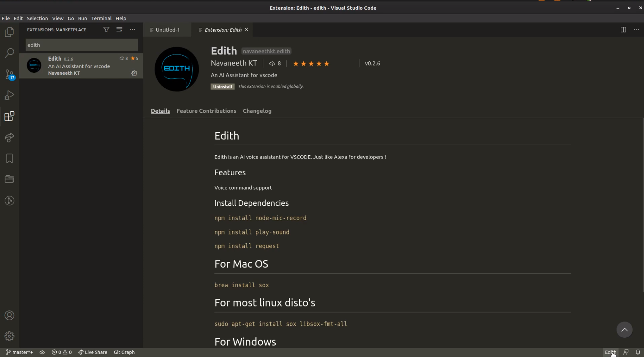Clear extensions search results icon

[x=119, y=30]
